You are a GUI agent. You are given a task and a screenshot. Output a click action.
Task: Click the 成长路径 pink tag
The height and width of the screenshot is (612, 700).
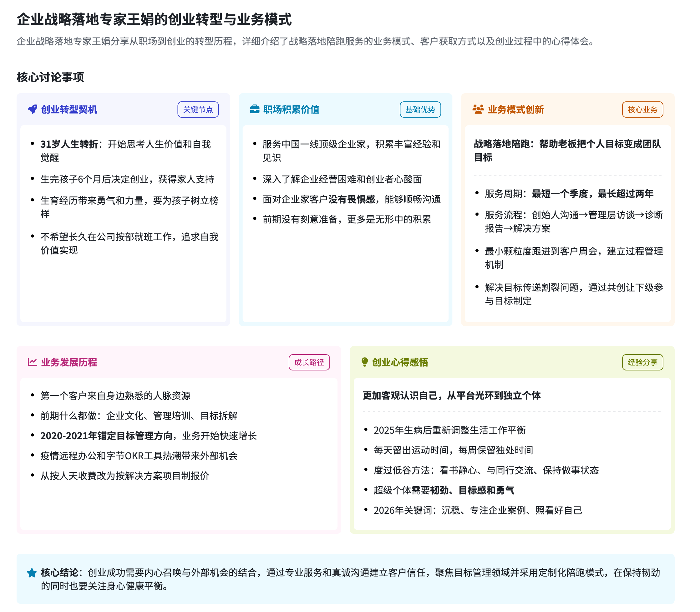click(x=309, y=362)
